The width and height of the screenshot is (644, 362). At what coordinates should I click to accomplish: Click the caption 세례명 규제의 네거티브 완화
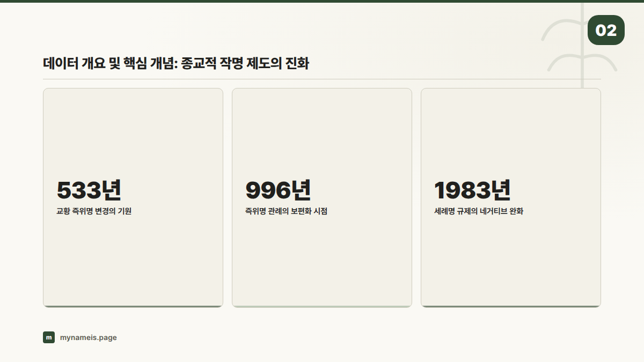(479, 211)
